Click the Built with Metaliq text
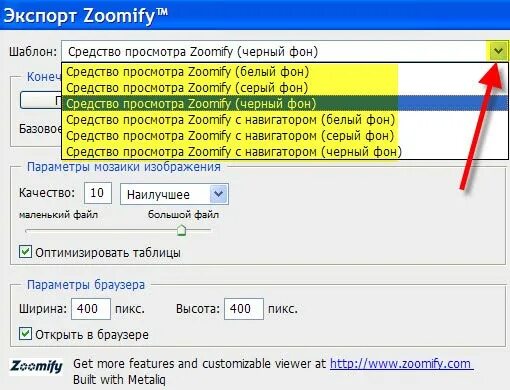Image resolution: width=510 pixels, height=390 pixels. point(119,380)
